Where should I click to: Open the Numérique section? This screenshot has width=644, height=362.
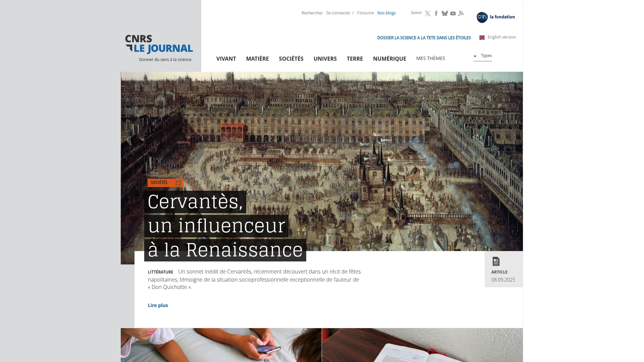click(x=389, y=59)
